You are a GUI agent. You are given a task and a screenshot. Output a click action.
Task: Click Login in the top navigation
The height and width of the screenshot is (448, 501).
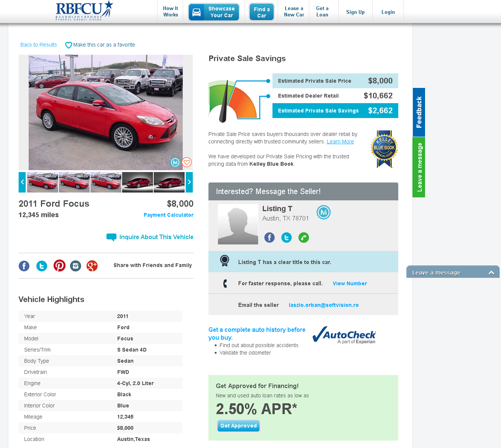(x=388, y=12)
